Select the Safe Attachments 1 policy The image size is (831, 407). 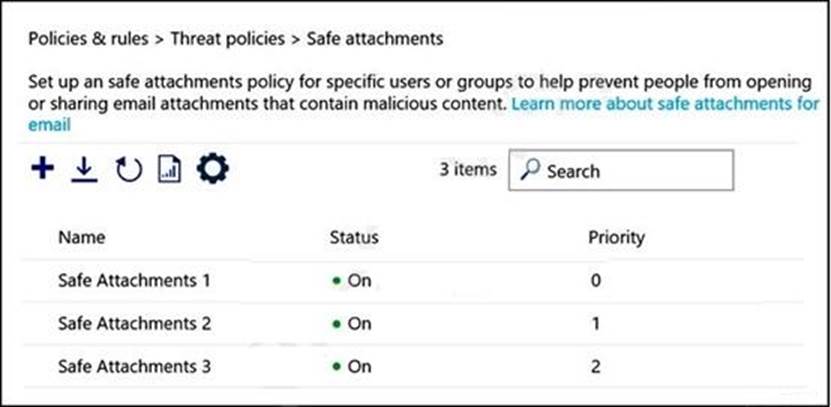click(x=134, y=280)
